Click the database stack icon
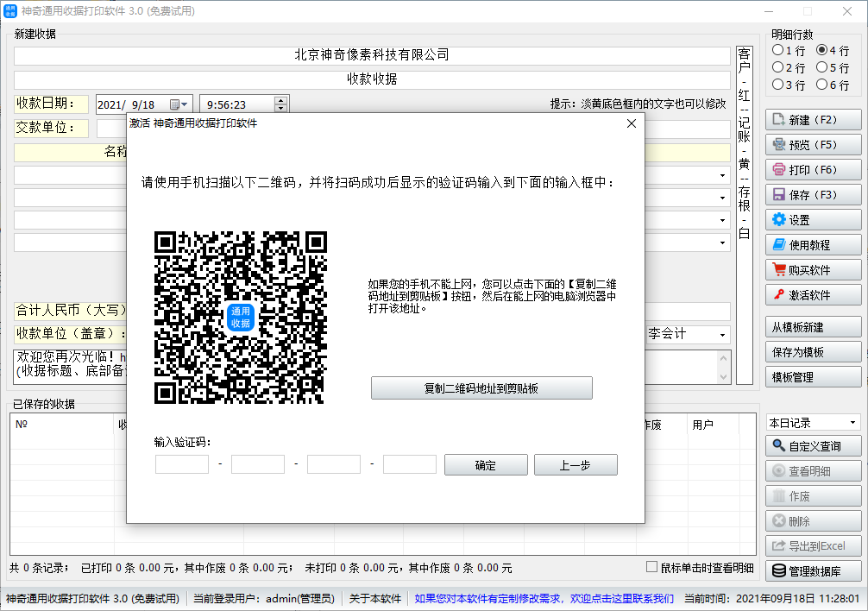 coord(779,570)
